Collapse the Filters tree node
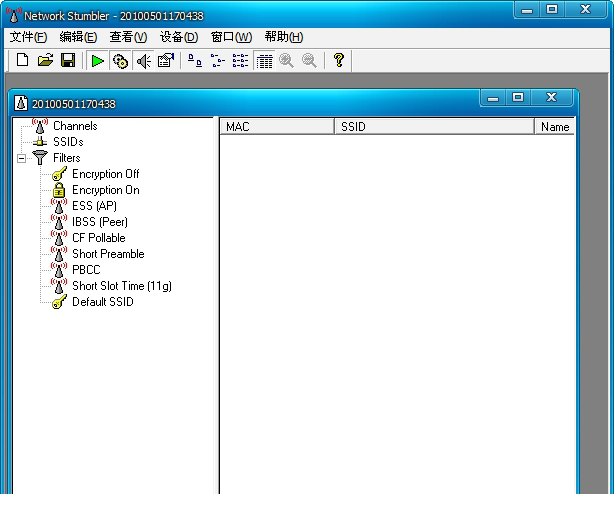The height and width of the screenshot is (513, 614). click(x=22, y=158)
